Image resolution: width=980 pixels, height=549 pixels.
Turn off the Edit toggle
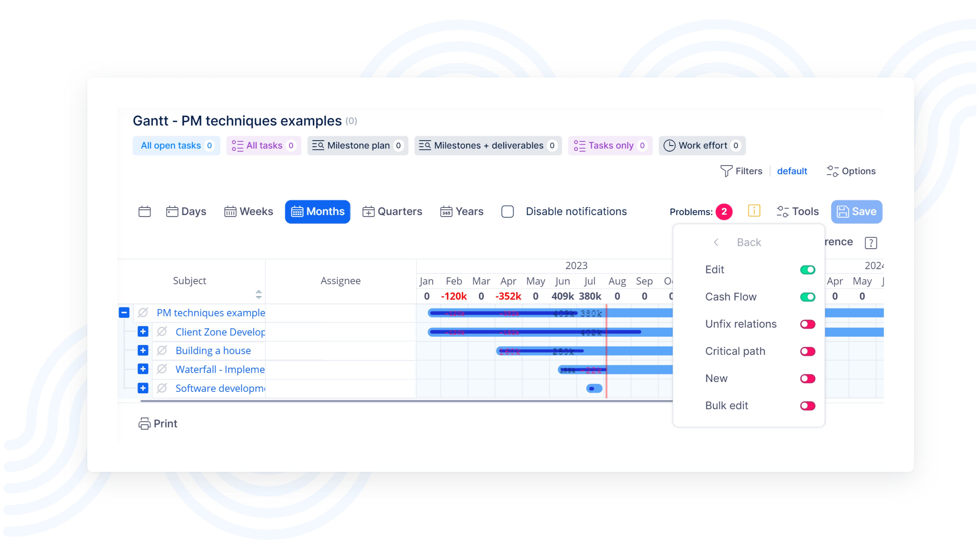[x=807, y=270]
